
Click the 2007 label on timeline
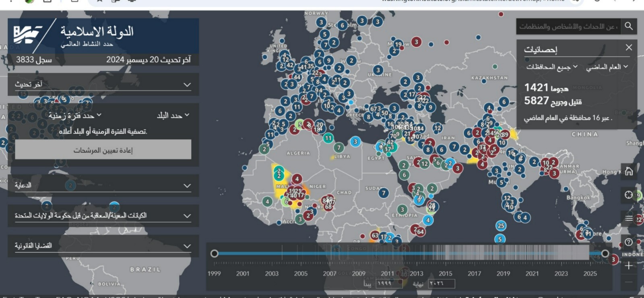pos(329,273)
